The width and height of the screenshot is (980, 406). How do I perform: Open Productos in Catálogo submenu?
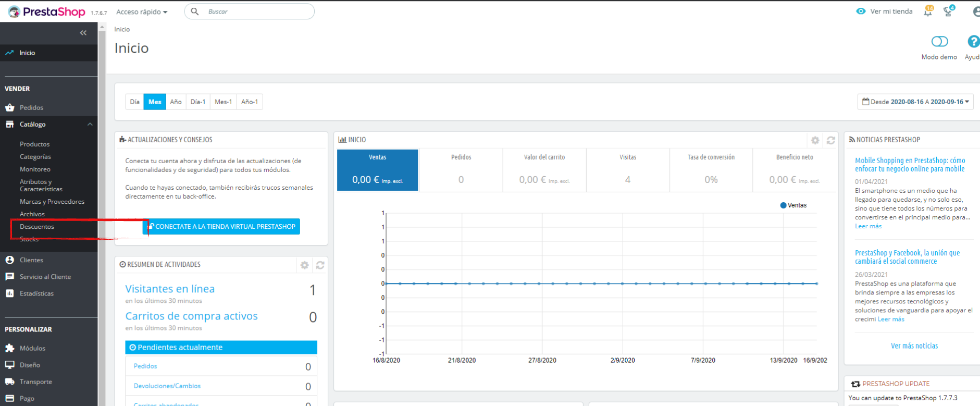coord(34,144)
